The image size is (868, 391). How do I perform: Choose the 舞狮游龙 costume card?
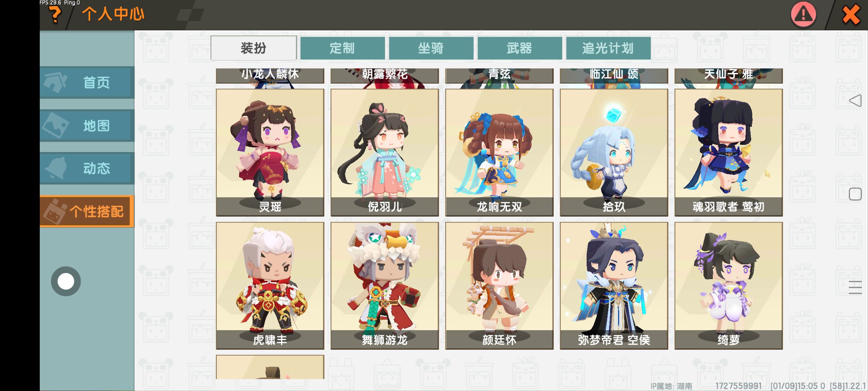[x=384, y=286]
